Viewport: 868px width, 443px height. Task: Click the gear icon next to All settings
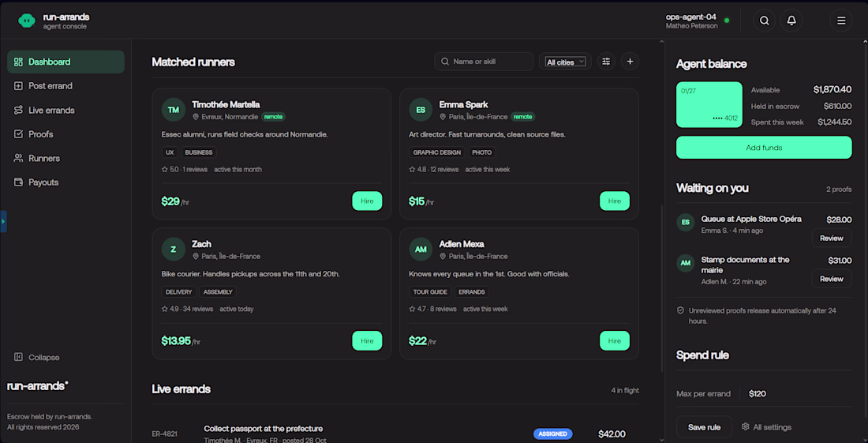(745, 427)
